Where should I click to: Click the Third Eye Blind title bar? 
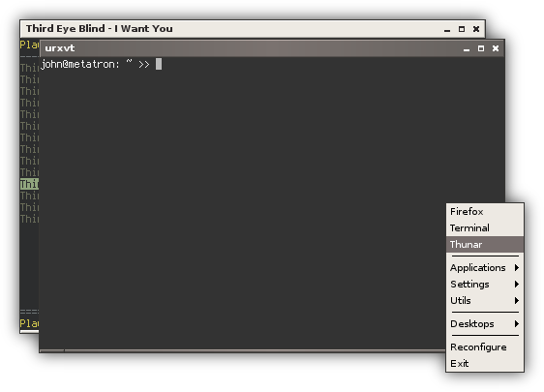[253, 29]
